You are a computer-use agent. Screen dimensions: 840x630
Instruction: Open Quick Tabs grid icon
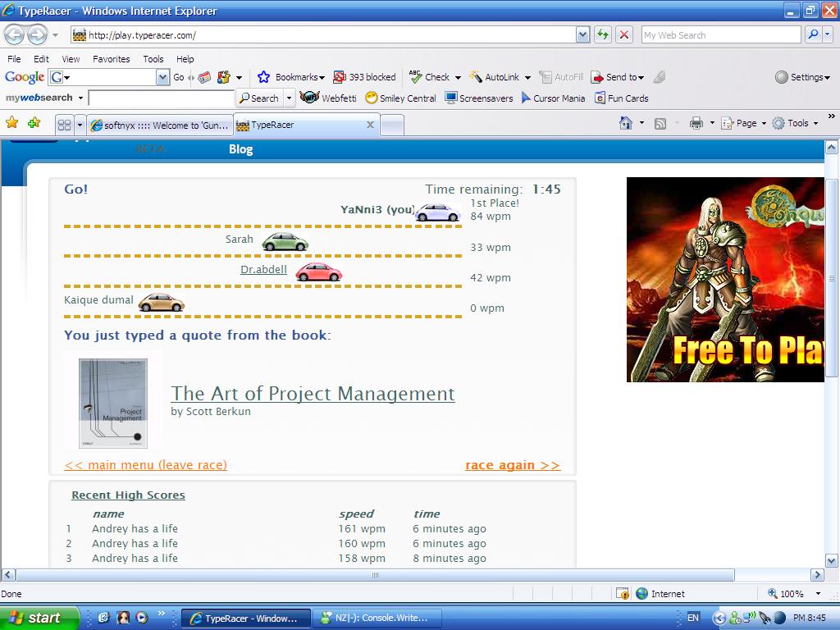tap(64, 125)
